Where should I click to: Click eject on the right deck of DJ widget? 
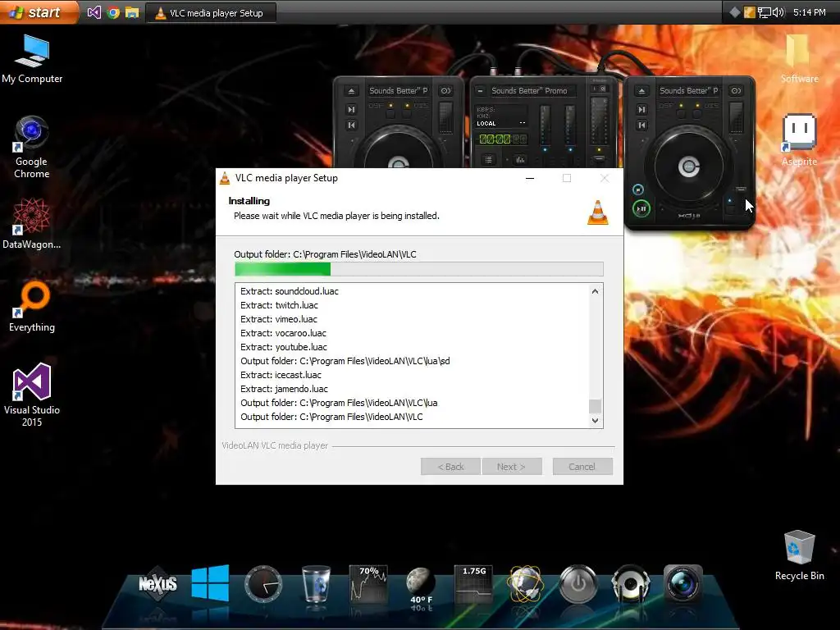tap(641, 91)
